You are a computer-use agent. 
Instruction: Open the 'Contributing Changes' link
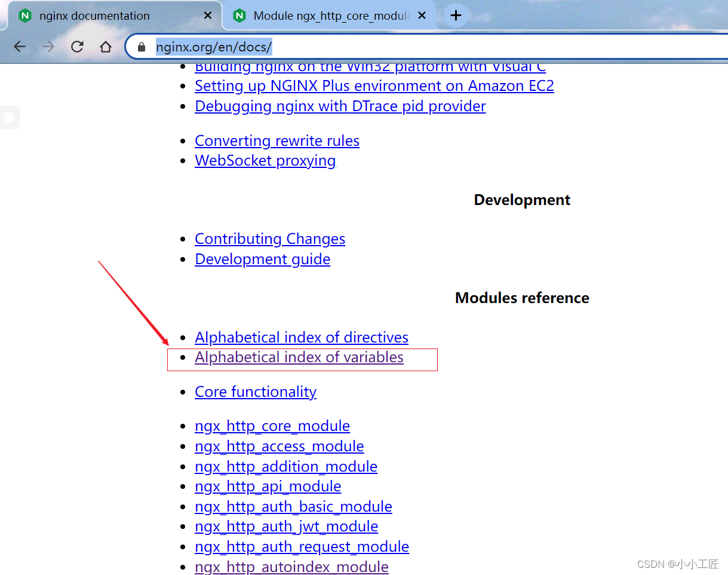pos(270,239)
